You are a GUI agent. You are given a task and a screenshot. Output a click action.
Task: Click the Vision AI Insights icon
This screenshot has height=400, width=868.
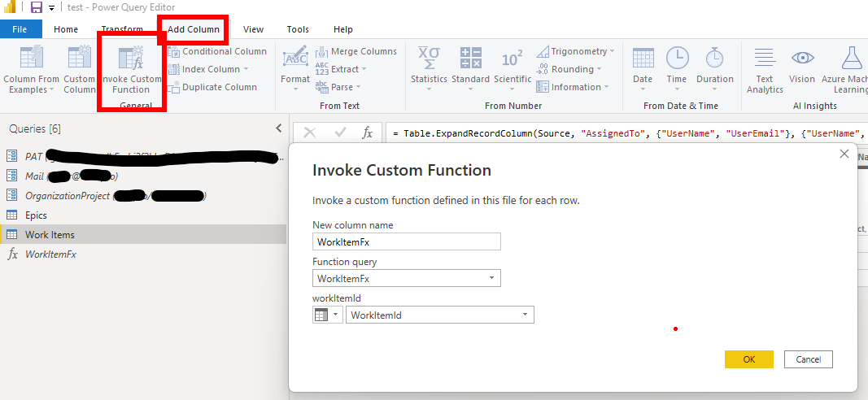[802, 58]
